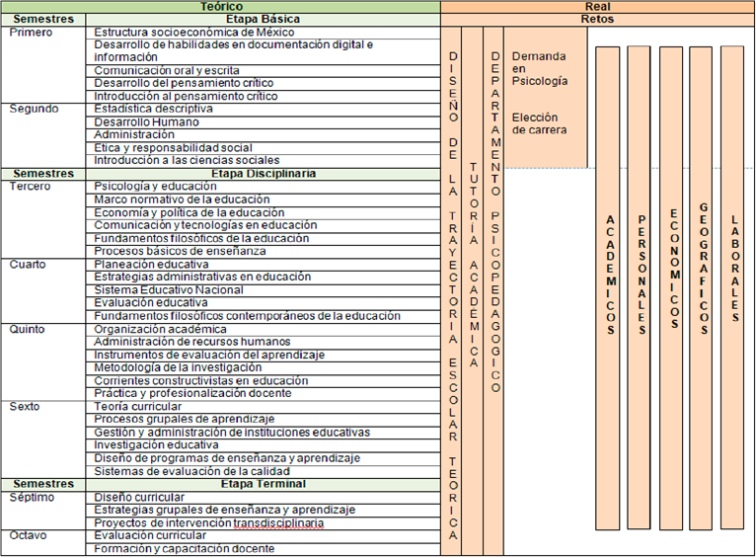The height and width of the screenshot is (558, 756).
Task: Click the Teórico header cell
Action: 221,6
